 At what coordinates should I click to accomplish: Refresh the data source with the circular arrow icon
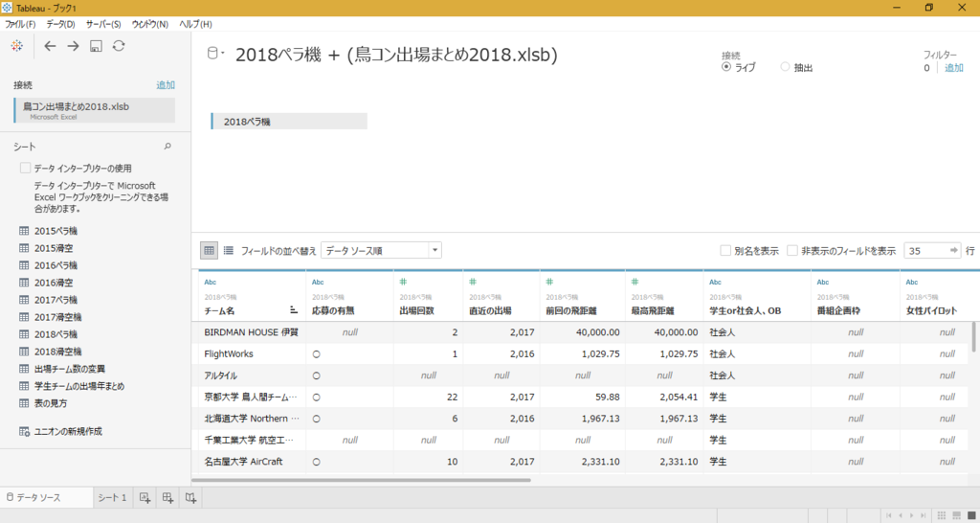[x=119, y=46]
